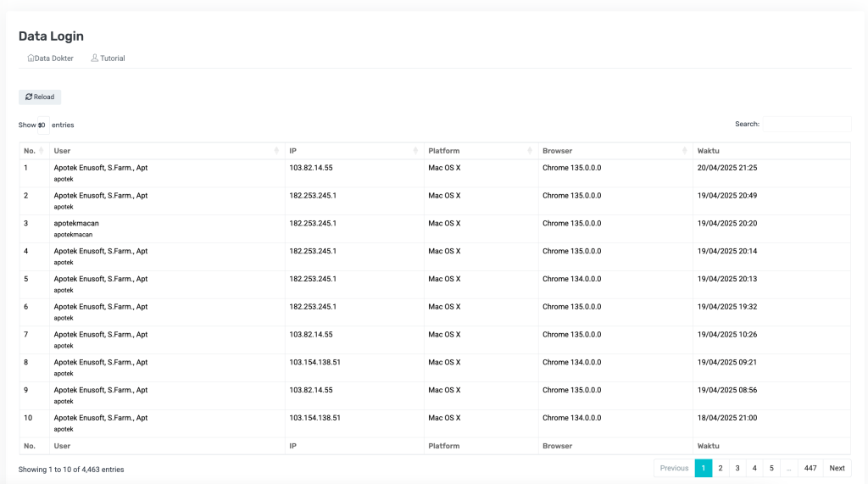Image resolution: width=868 pixels, height=484 pixels.
Task: Select the apotekmacan user row
Action: [76, 224]
